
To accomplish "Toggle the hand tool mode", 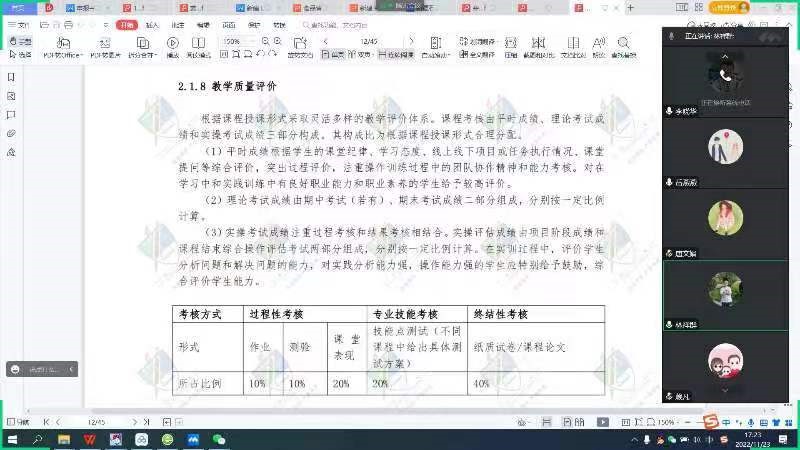I will [23, 41].
